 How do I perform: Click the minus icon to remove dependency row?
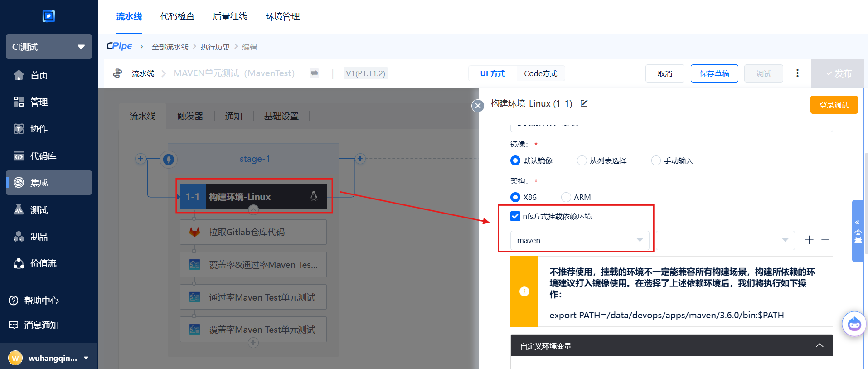825,240
